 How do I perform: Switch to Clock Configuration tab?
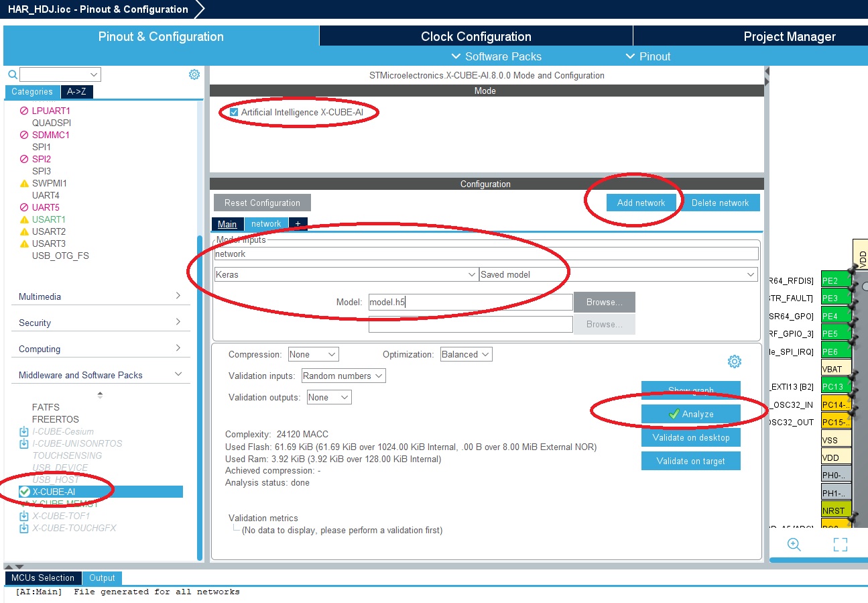coord(476,36)
